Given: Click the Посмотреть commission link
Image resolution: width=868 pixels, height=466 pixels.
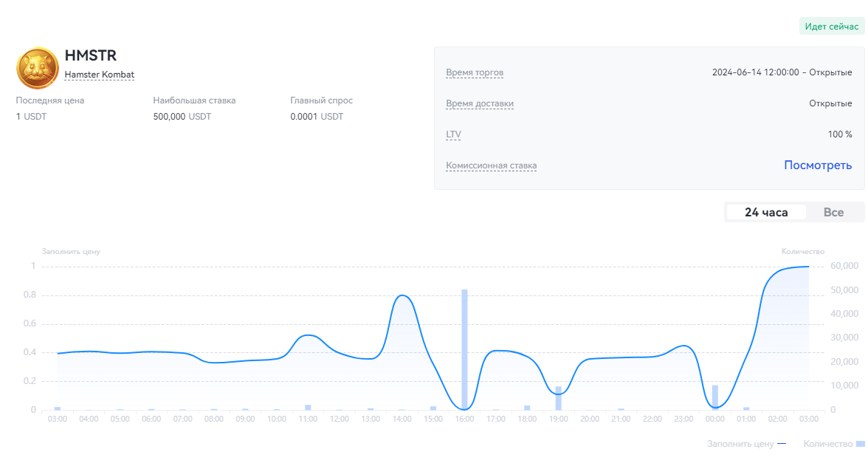Looking at the screenshot, I should (818, 165).
